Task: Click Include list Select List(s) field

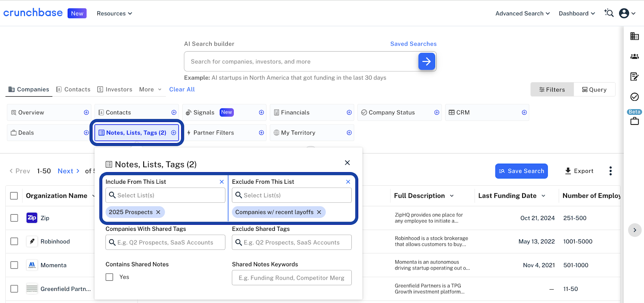Action: [x=165, y=195]
